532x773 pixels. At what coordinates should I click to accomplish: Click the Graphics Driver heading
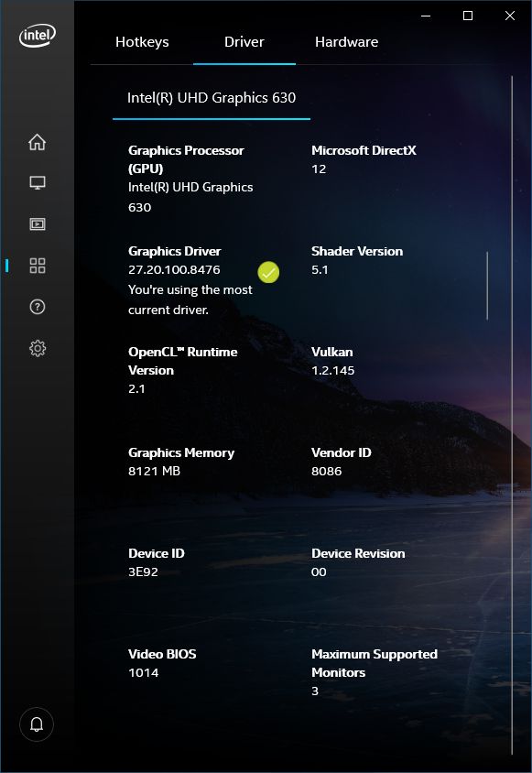tap(175, 251)
